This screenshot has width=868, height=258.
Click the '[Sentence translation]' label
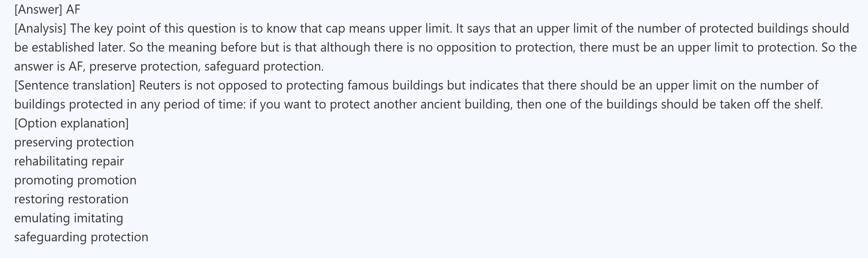click(74, 85)
